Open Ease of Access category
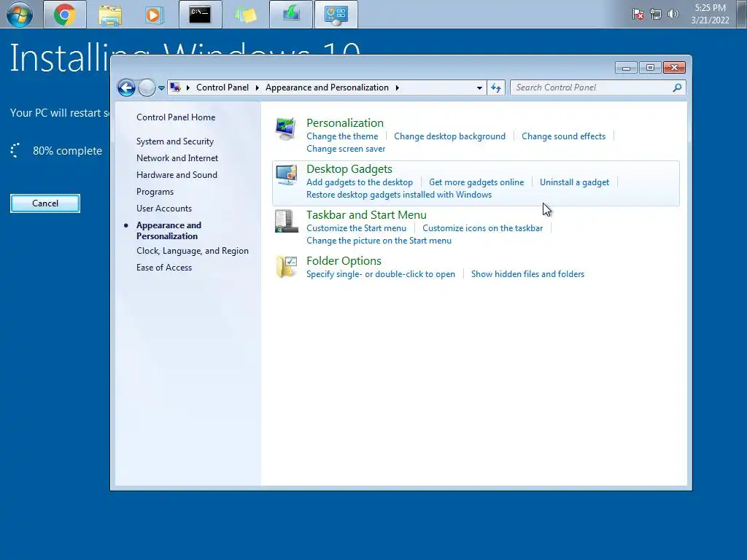The width and height of the screenshot is (747, 560). [x=164, y=268]
